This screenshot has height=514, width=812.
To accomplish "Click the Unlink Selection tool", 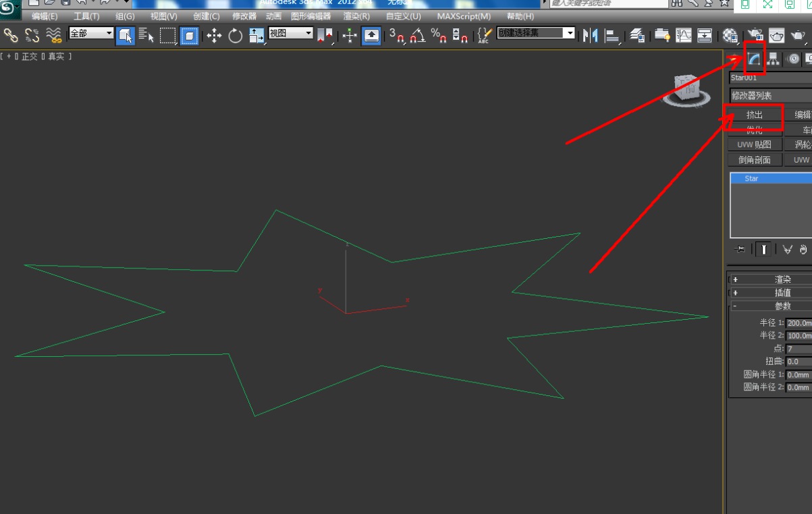I will (32, 35).
